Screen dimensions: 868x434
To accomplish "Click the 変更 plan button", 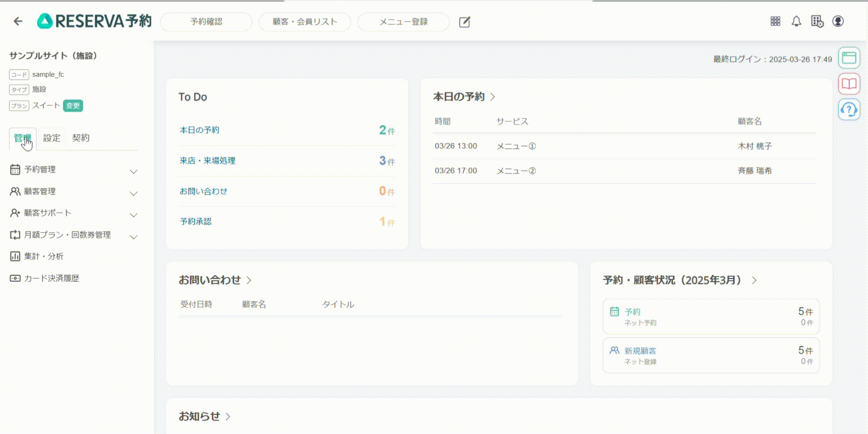I will click(73, 106).
